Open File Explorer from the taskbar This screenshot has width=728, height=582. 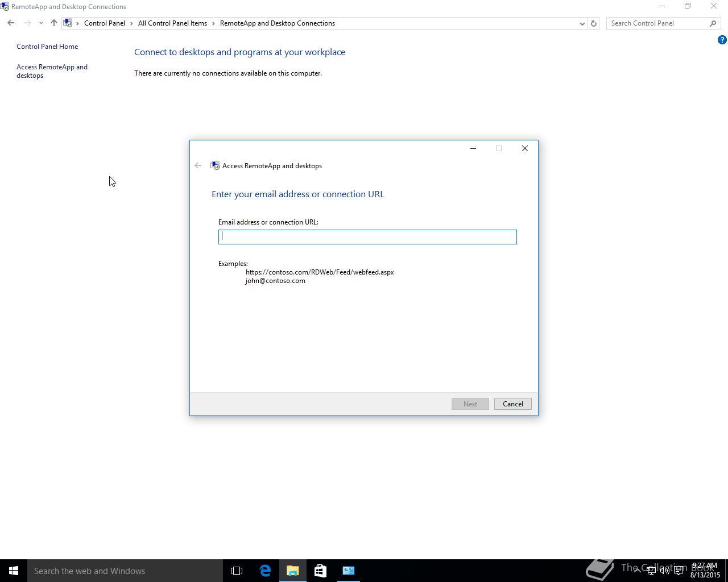[x=293, y=571]
